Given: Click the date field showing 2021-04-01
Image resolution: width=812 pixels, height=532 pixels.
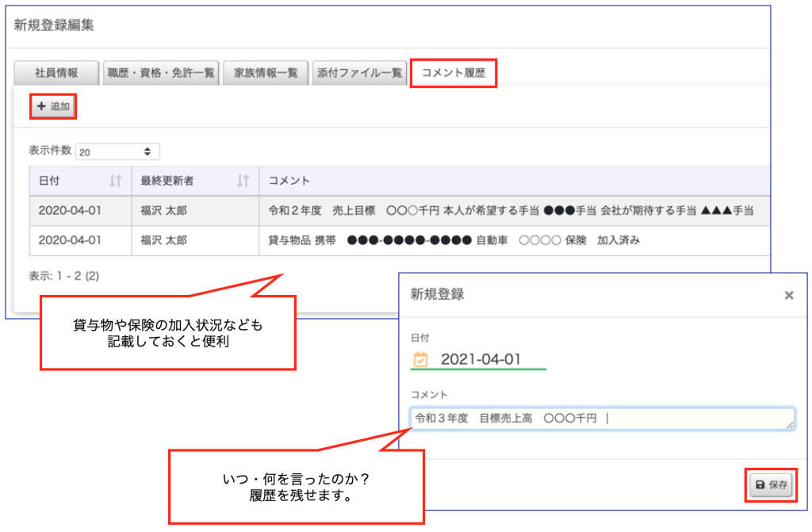Looking at the screenshot, I should (481, 359).
